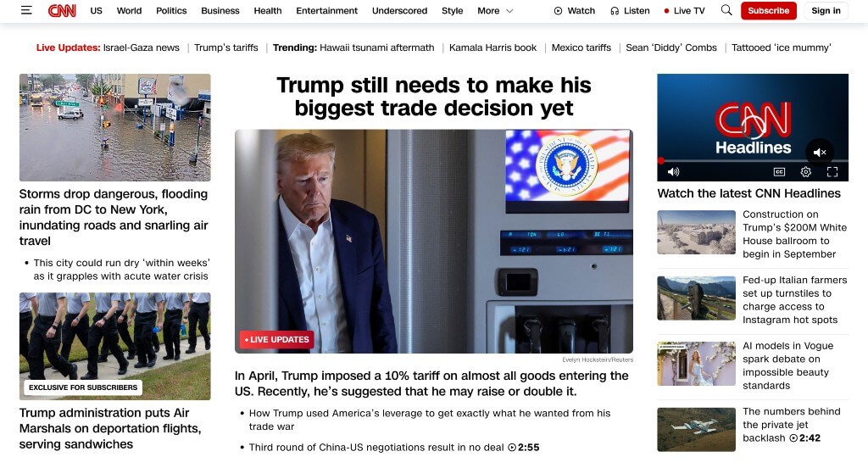Screen dimensions: 868x468
Task: Open the hamburger navigation menu
Action: click(x=26, y=10)
